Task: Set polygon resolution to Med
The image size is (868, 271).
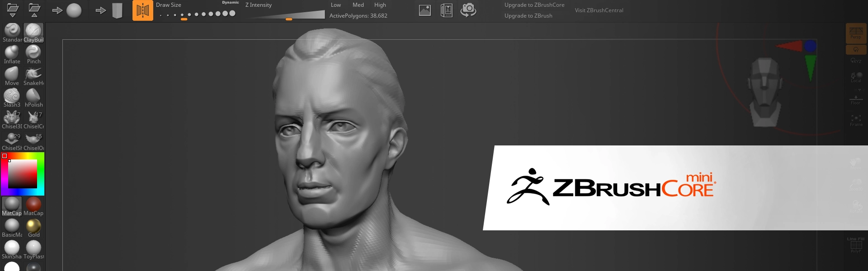Action: 358,5
